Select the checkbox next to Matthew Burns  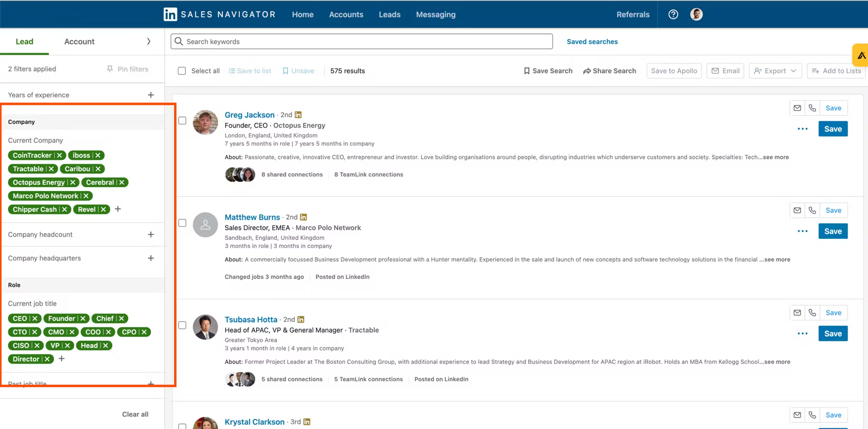point(182,223)
